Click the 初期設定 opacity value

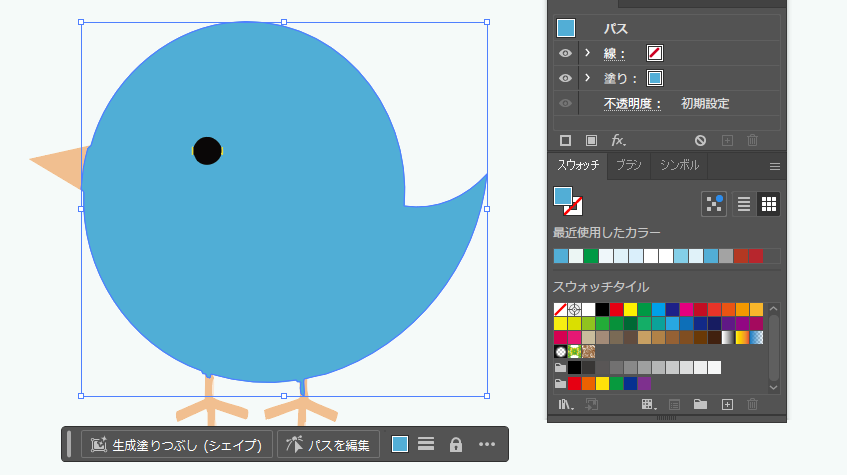coord(705,103)
